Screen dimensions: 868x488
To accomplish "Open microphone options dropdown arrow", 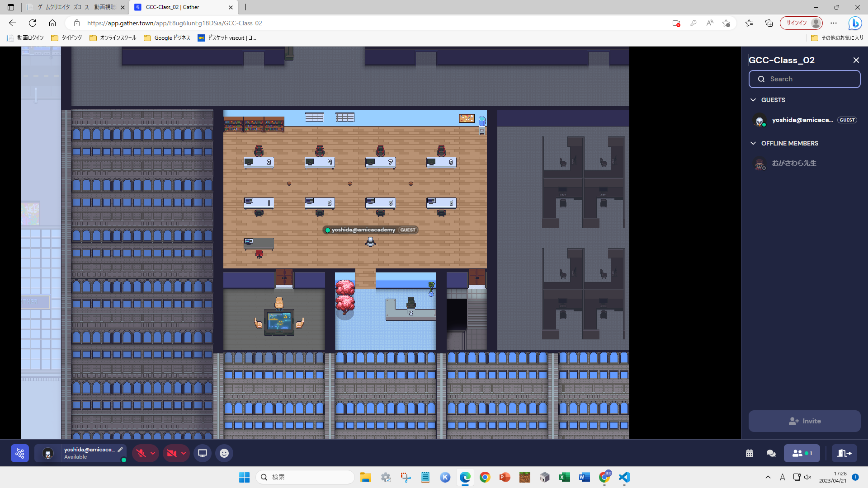I will 153,453.
